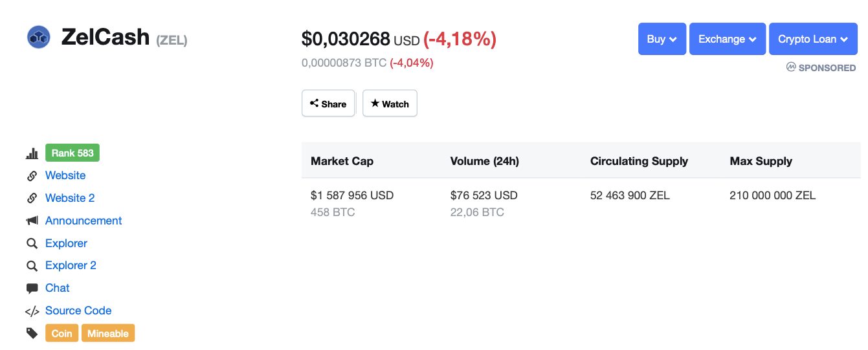The width and height of the screenshot is (868, 350).
Task: Toggle the star Watch button
Action: click(390, 104)
